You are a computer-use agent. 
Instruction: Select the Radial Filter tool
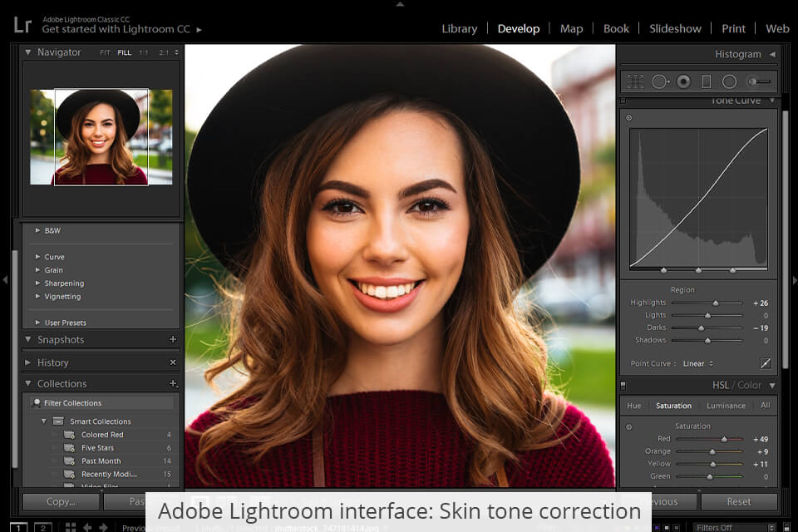729,81
